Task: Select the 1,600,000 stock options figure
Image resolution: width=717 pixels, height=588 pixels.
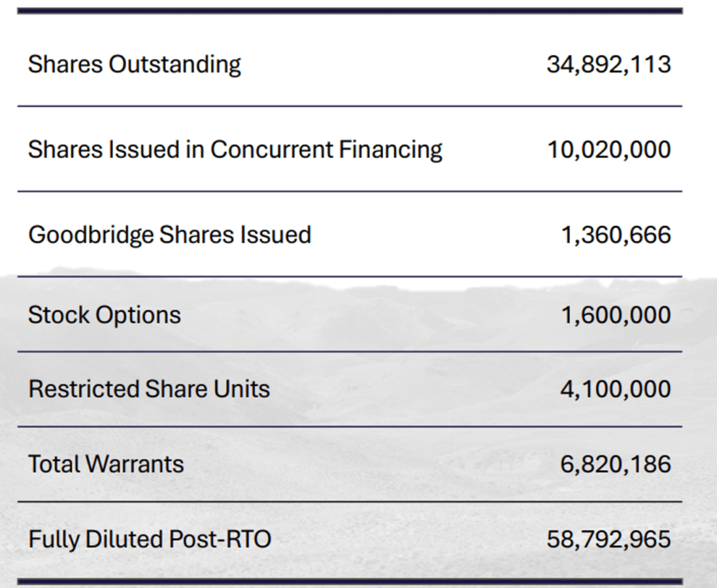Action: [x=616, y=315]
